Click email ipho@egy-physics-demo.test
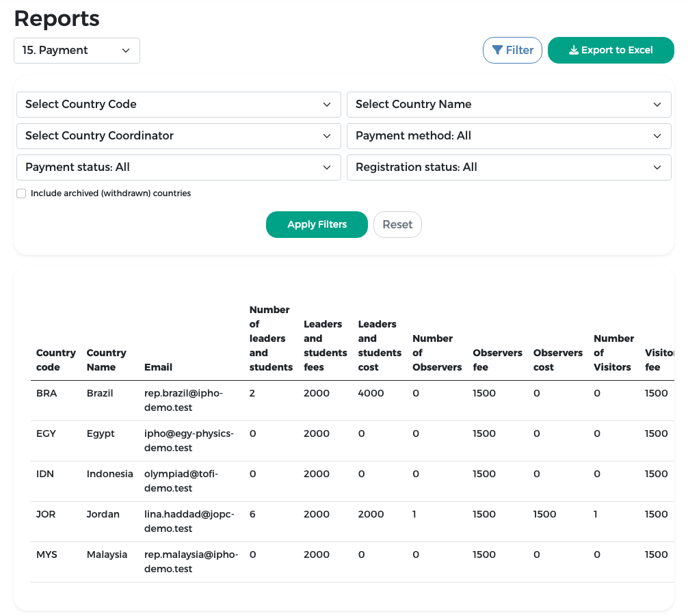The height and width of the screenshot is (616, 688). coord(189,441)
